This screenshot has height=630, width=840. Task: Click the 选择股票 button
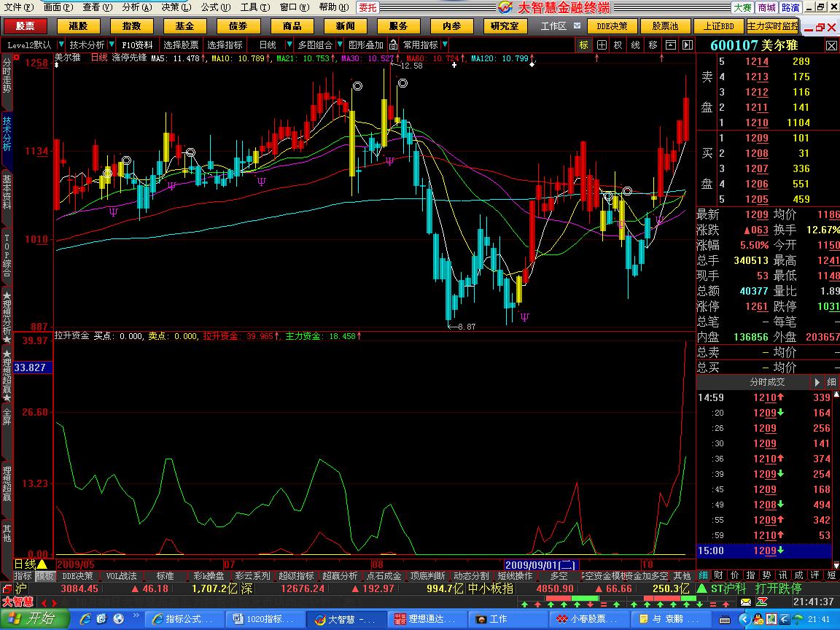click(181, 45)
